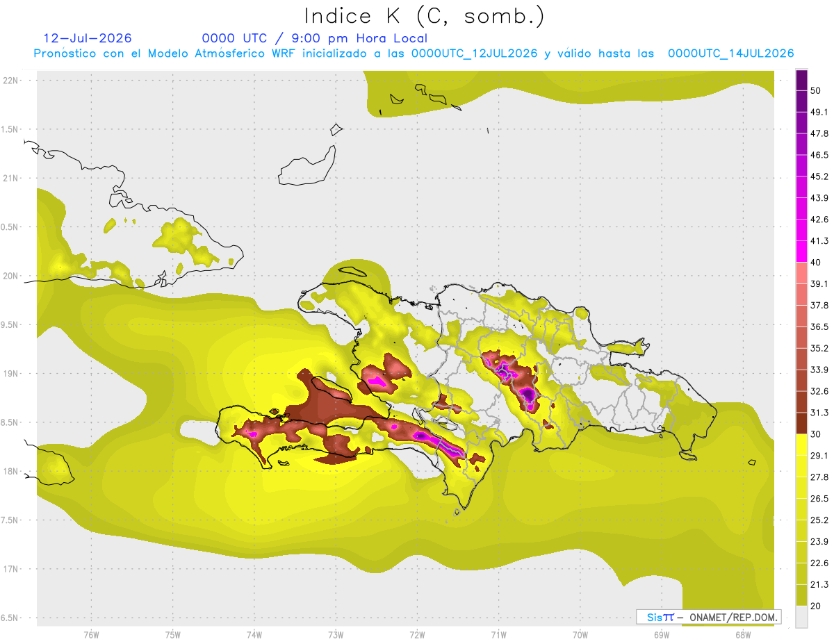834x644 pixels.
Task: Click the '73W' longitude label
Action: pyautogui.click(x=336, y=635)
